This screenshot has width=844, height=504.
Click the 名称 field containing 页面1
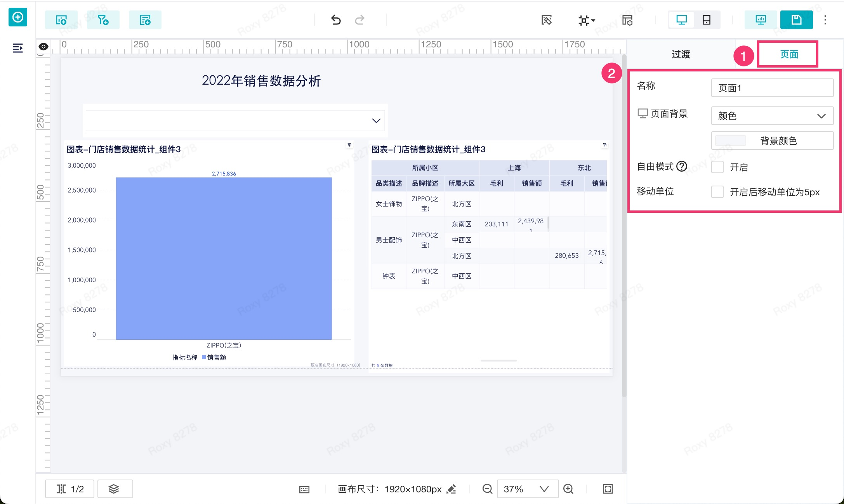[x=772, y=88]
